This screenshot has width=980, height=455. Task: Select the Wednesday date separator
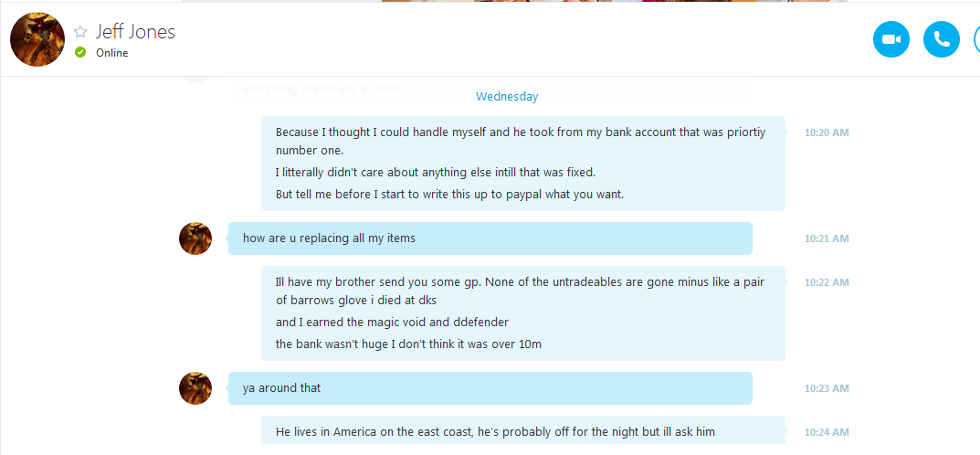[x=507, y=96]
